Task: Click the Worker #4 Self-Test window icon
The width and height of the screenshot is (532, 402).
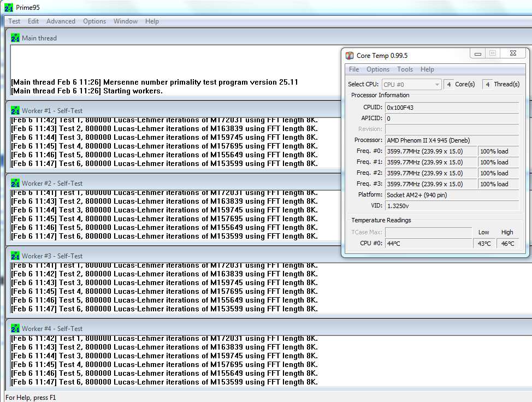Action: [15, 328]
